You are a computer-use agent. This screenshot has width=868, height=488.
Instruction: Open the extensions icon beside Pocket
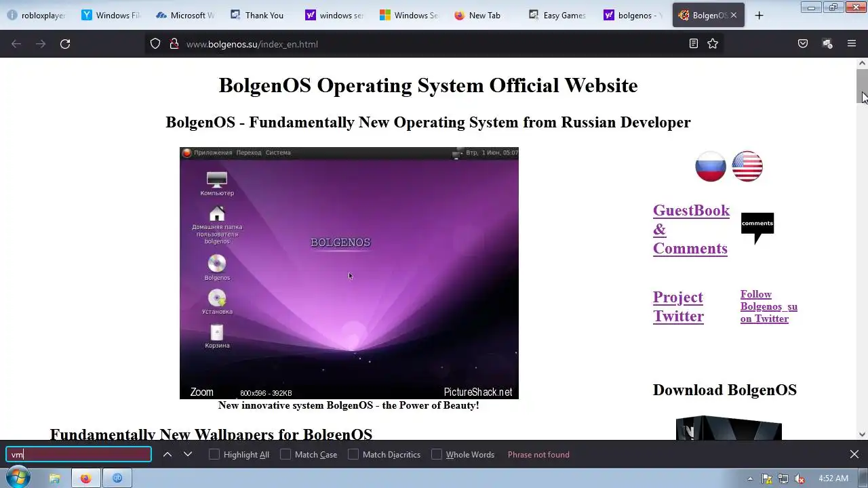827,44
